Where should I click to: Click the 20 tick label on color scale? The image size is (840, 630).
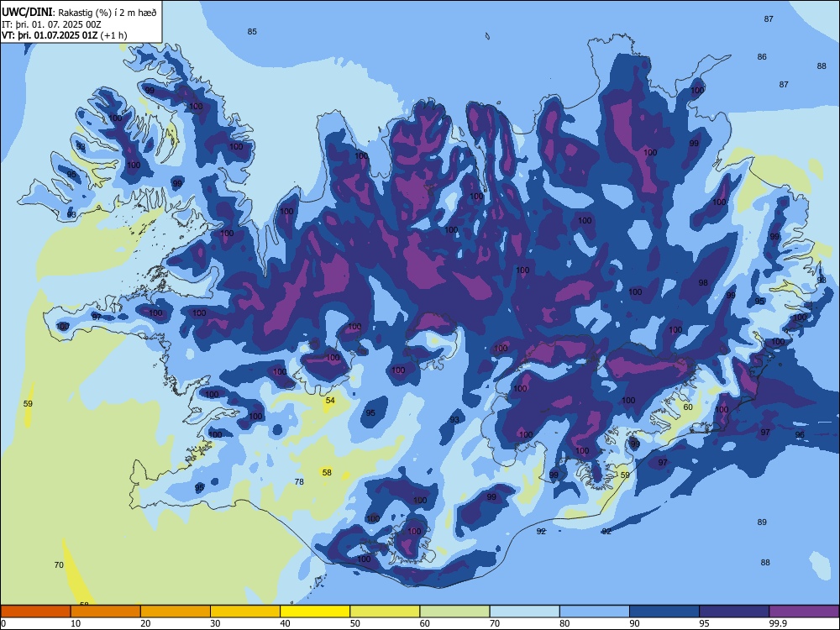point(145,623)
